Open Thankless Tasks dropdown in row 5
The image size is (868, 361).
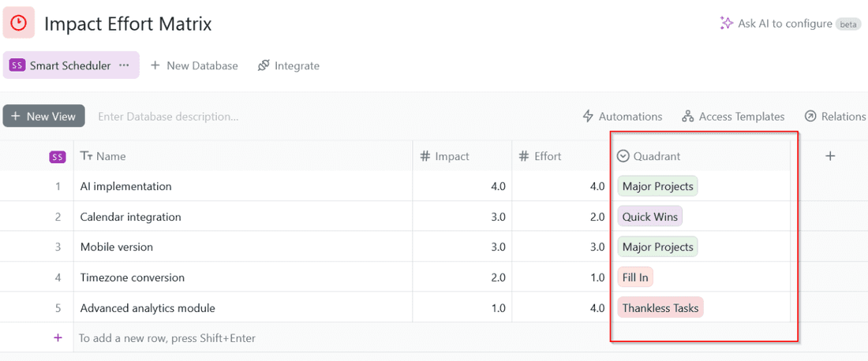pos(660,308)
